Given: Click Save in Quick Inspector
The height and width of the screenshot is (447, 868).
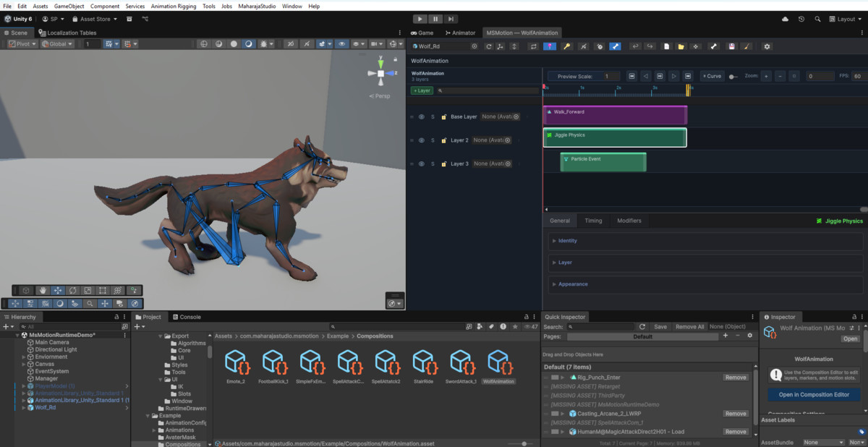Looking at the screenshot, I should coord(660,327).
